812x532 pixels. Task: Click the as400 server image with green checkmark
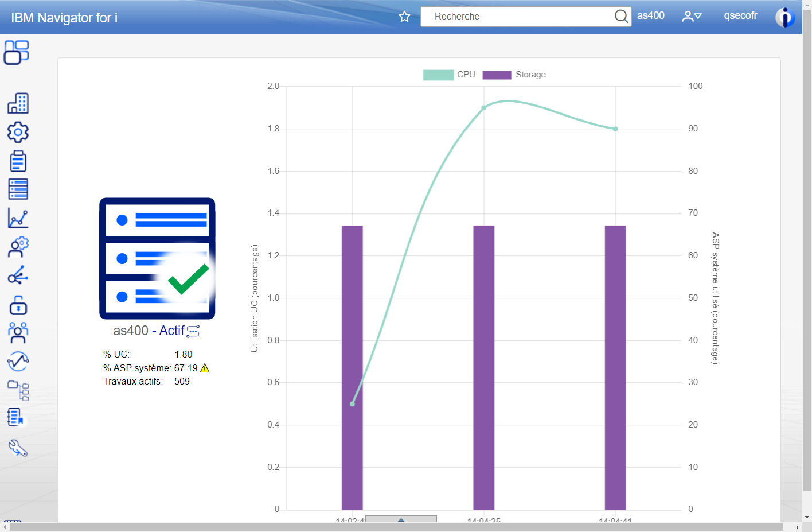click(157, 258)
